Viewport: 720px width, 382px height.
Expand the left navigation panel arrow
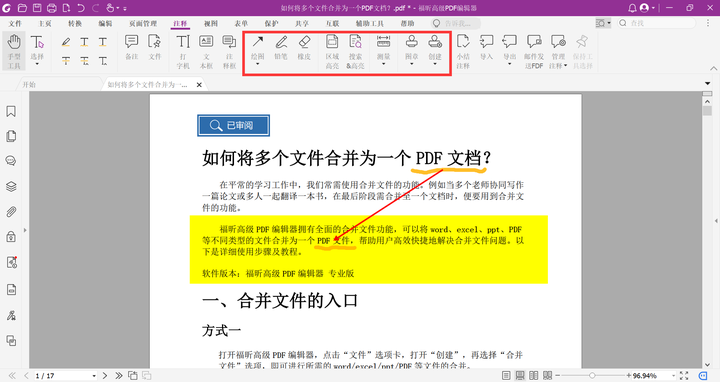25,230
